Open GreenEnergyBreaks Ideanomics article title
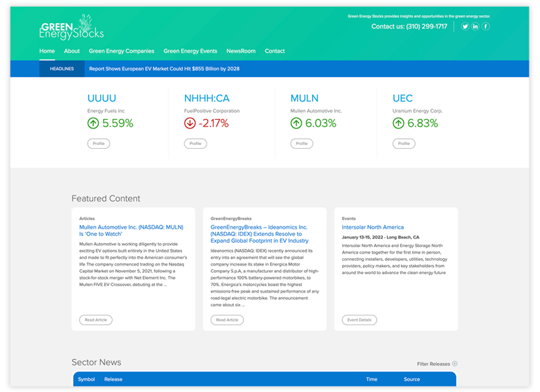This screenshot has width=540, height=392. click(259, 234)
